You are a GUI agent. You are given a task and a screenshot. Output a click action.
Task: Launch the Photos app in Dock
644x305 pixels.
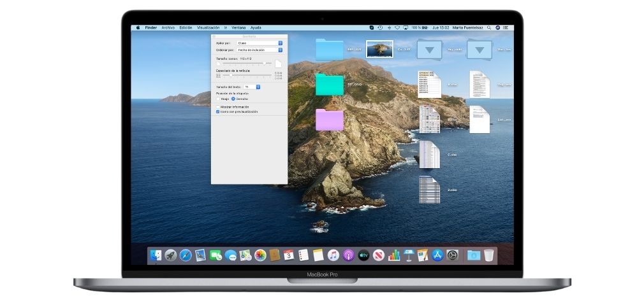(x=260, y=255)
